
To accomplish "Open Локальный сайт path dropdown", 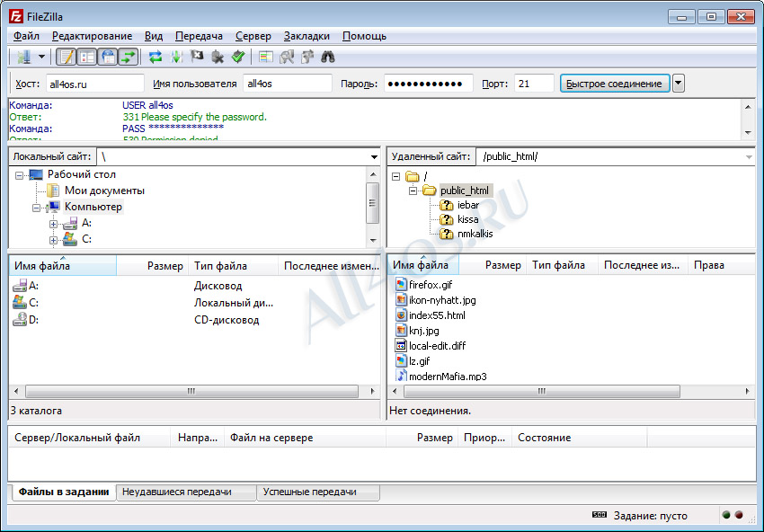I will pos(374,157).
